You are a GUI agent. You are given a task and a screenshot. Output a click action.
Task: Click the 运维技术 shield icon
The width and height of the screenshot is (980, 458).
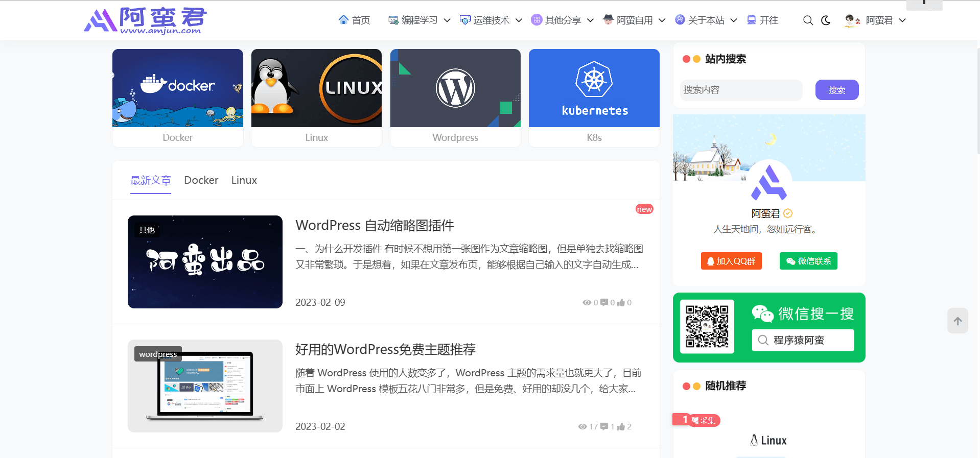465,20
